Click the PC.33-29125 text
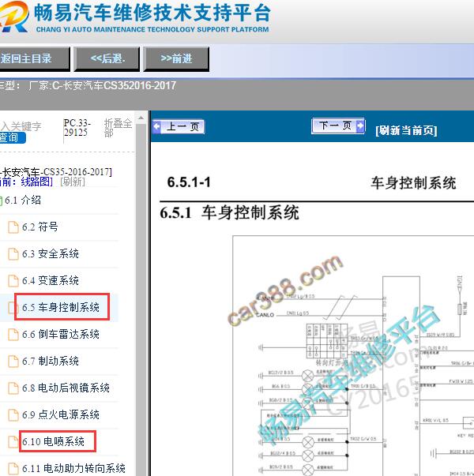Viewport: 474px width, 476px height. 77,128
